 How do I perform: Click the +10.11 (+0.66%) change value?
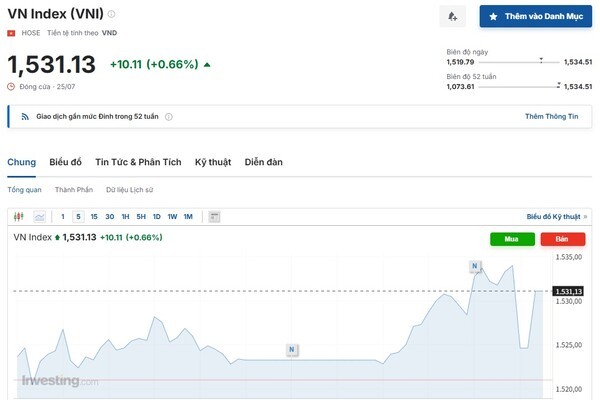point(154,64)
